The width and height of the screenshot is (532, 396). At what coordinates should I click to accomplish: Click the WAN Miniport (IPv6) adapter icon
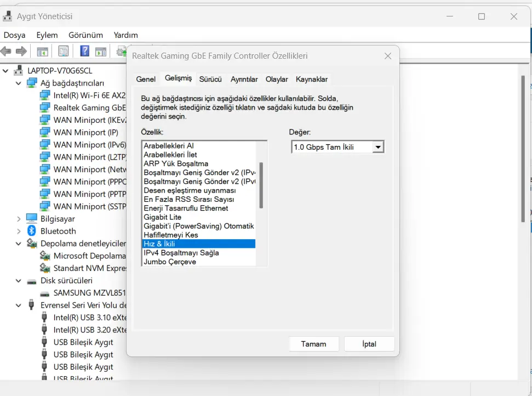pos(45,144)
